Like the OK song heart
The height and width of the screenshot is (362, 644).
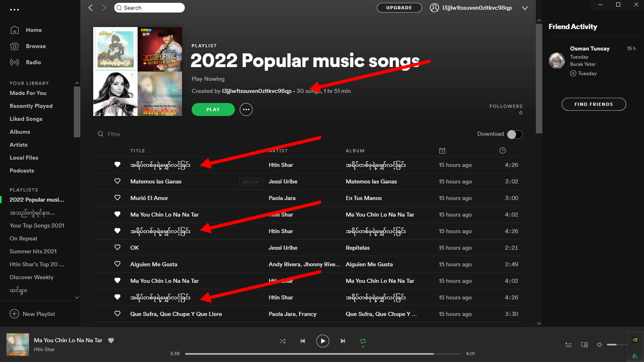click(117, 247)
